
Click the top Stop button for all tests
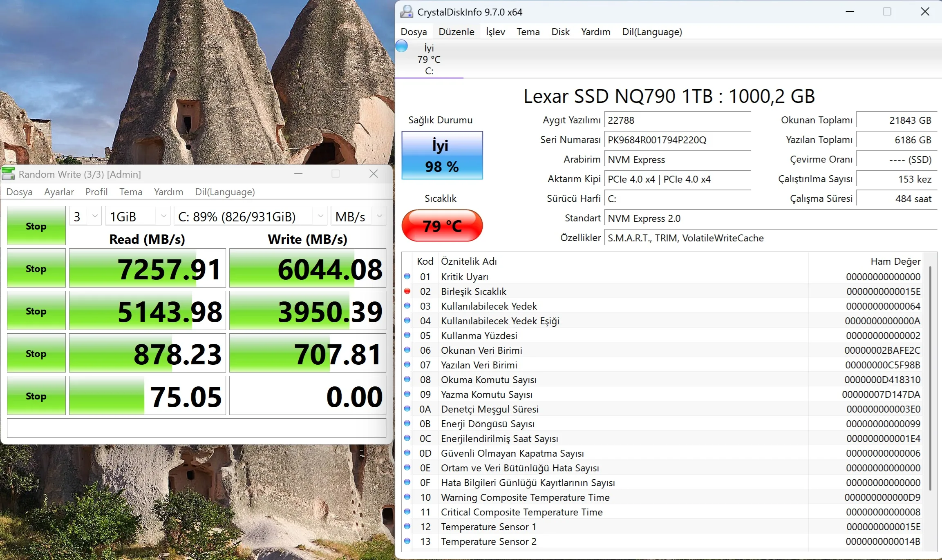tap(36, 225)
